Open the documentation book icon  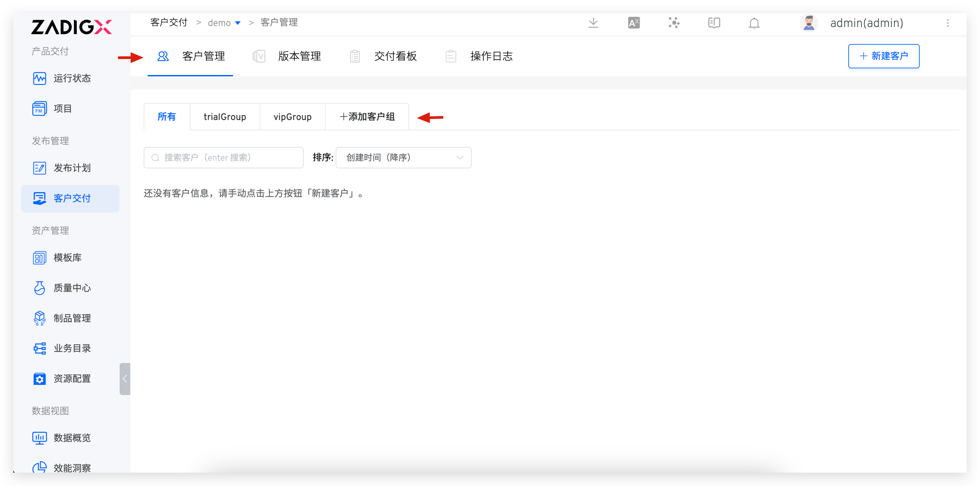click(714, 23)
